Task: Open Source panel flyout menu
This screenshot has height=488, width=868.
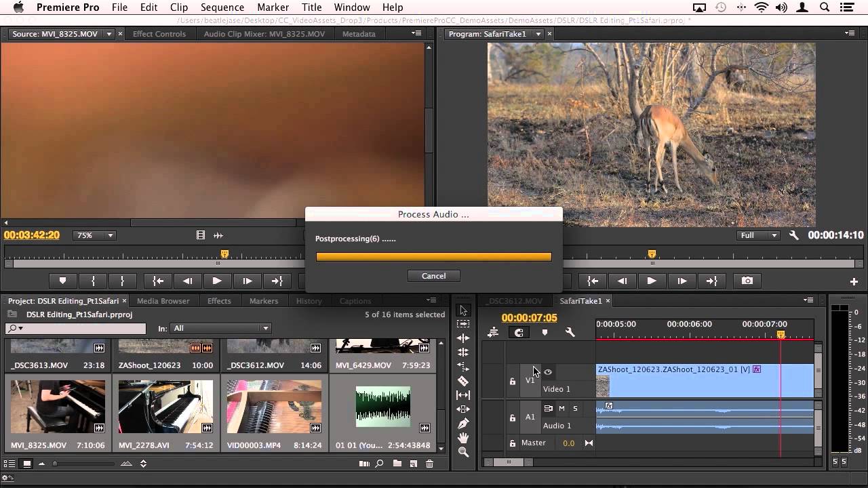Action: tap(416, 33)
